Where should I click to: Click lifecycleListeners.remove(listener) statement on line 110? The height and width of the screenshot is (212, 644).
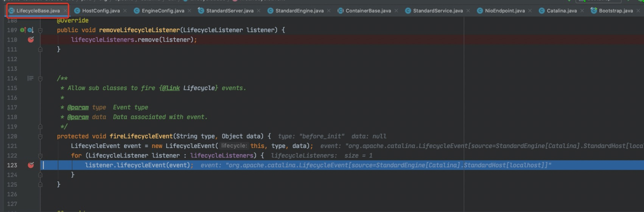click(x=134, y=40)
